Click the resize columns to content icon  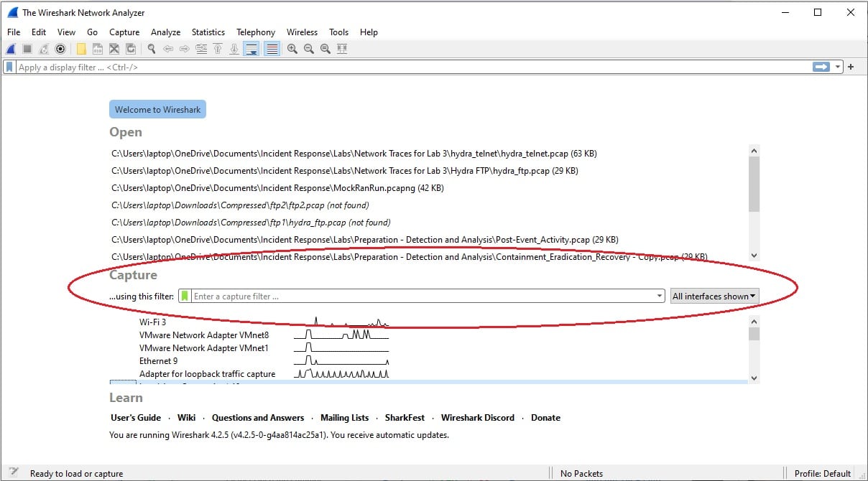[x=342, y=49]
